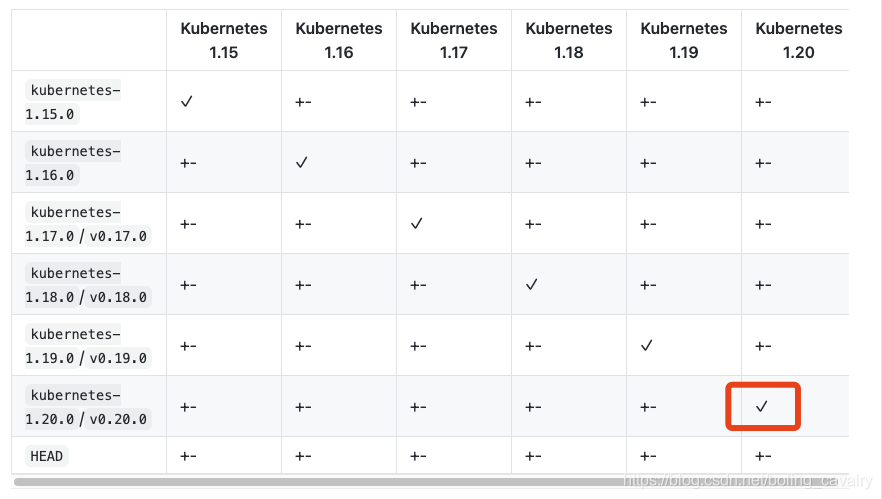Click the Kubernetes 1.20 column header
Image resolution: width=882 pixels, height=499 pixels.
(799, 40)
